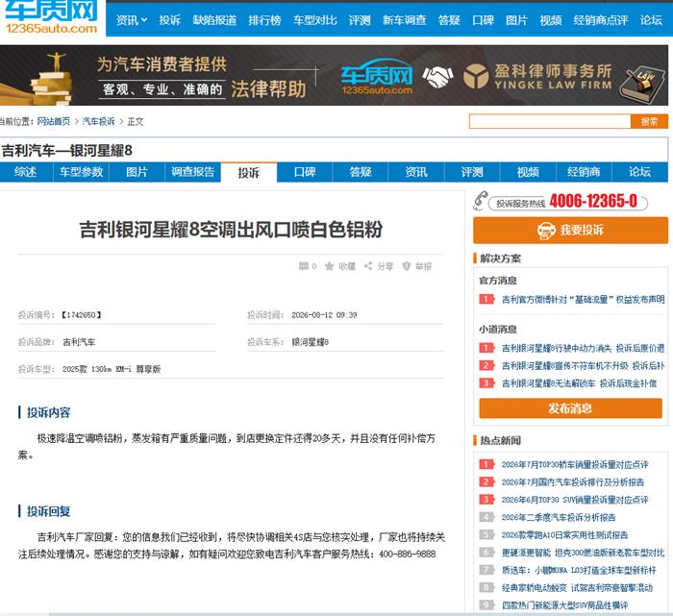Open 答疑 in top navigation bar
This screenshot has width=673, height=616.
coord(449,20)
